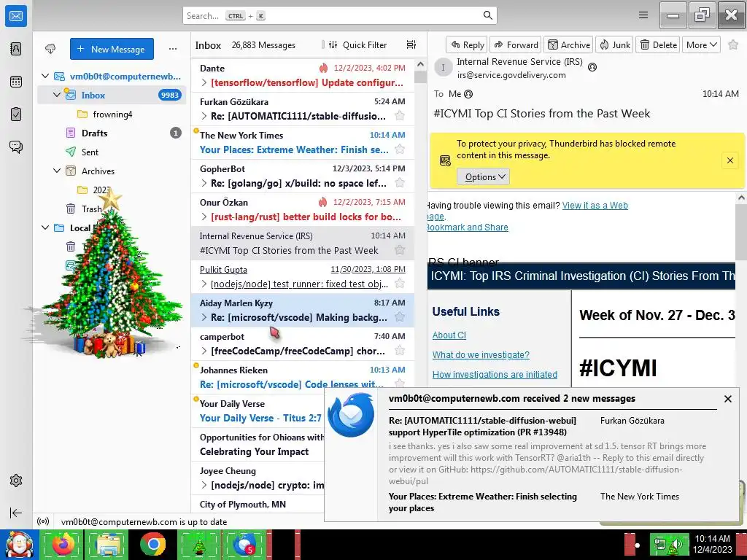Open Johannes Rieken vscode message
This screenshot has width=747, height=560.
click(303, 377)
